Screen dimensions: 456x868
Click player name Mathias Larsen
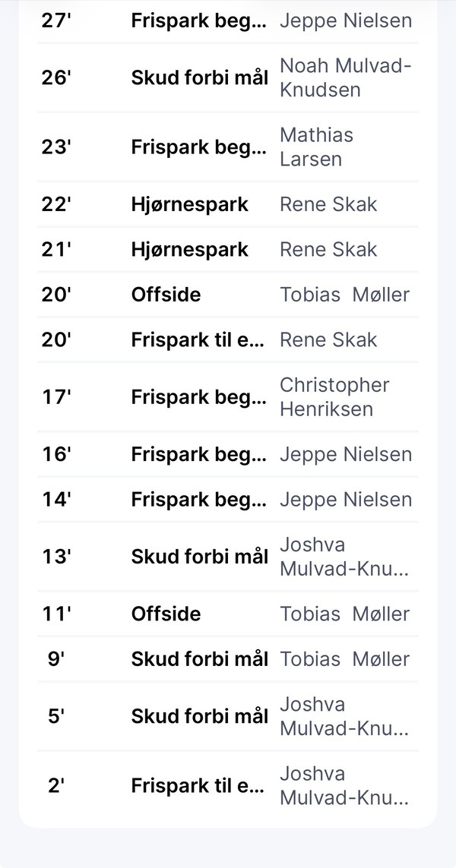click(316, 147)
